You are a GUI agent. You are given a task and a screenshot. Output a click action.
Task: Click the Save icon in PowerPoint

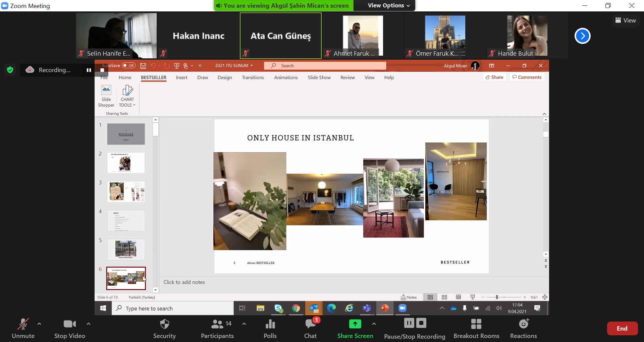pyautogui.click(x=143, y=66)
